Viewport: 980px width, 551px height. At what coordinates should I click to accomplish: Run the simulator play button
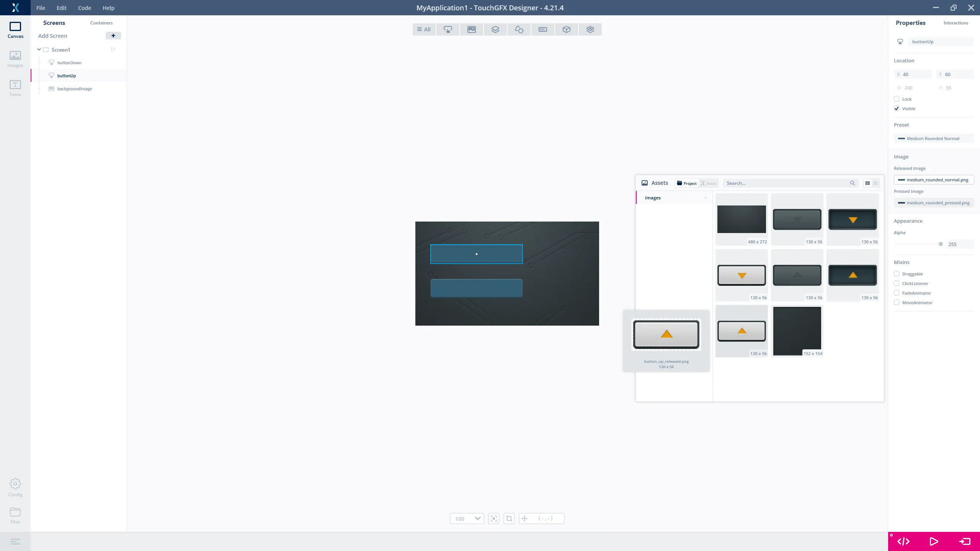click(934, 541)
